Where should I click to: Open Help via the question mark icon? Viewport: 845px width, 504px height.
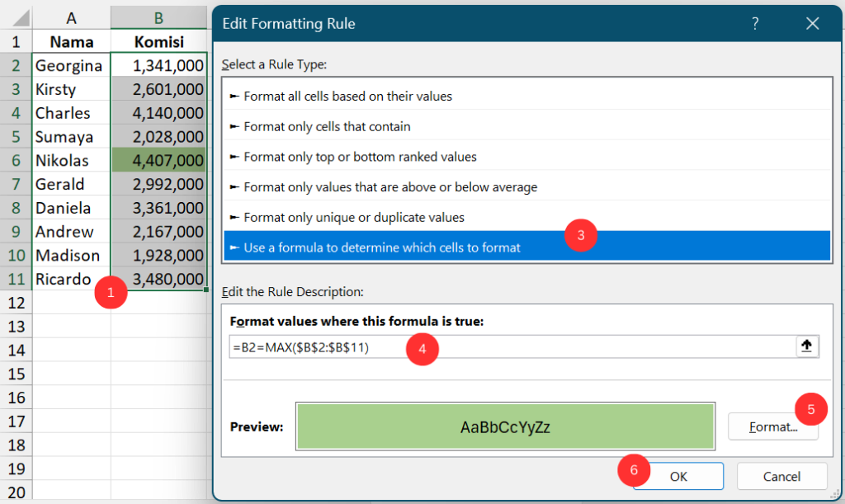(x=754, y=24)
